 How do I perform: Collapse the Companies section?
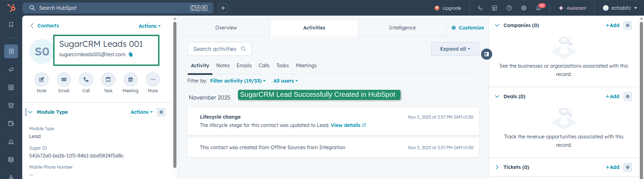497,25
